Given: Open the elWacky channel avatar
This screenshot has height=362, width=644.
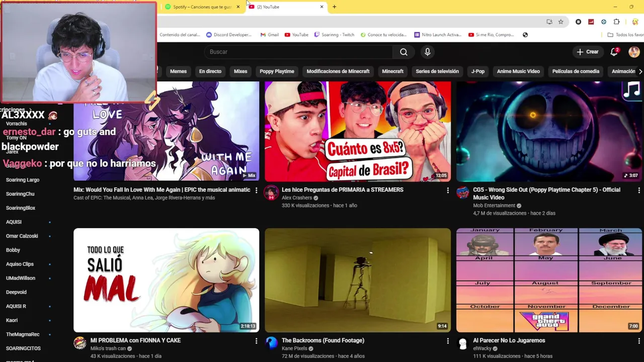Looking at the screenshot, I should point(462,343).
